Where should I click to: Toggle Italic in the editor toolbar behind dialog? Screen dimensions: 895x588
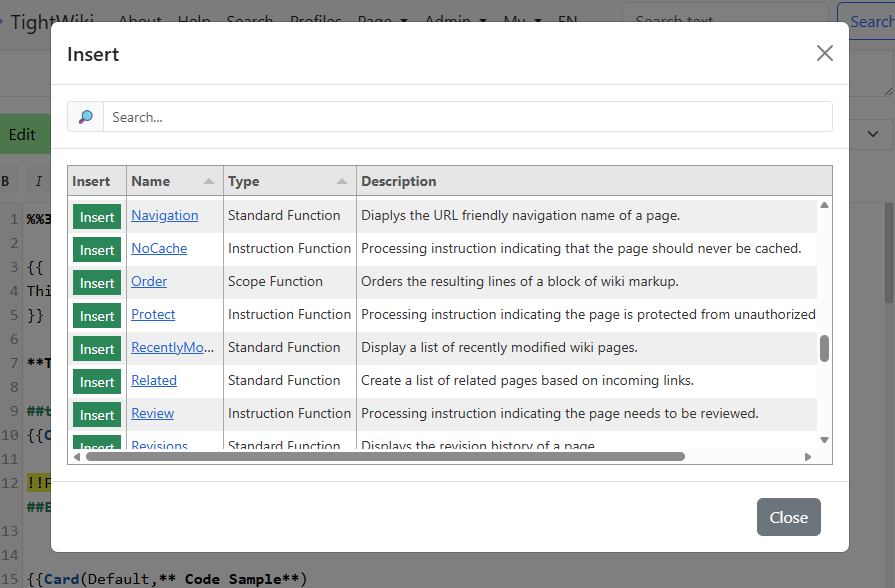pyautogui.click(x=38, y=182)
